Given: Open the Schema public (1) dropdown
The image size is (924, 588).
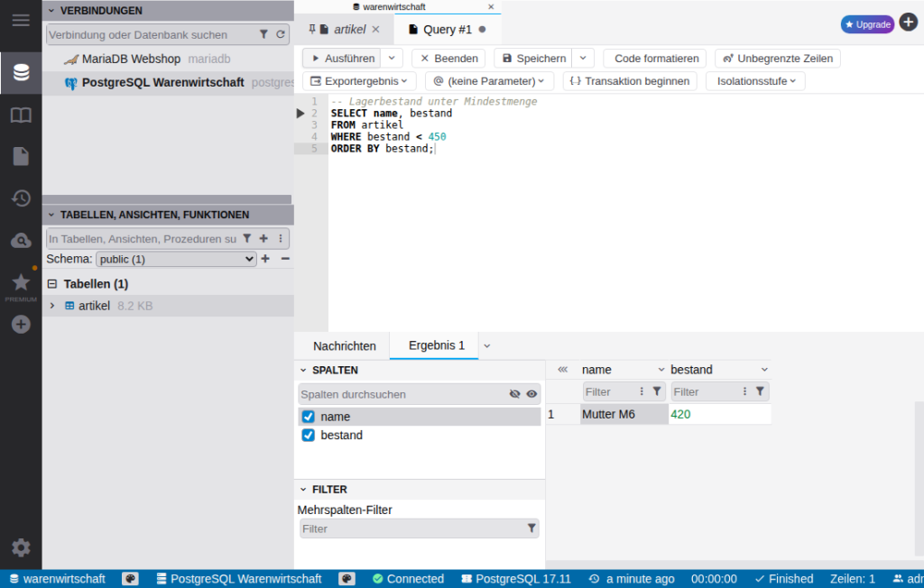Looking at the screenshot, I should point(176,259).
